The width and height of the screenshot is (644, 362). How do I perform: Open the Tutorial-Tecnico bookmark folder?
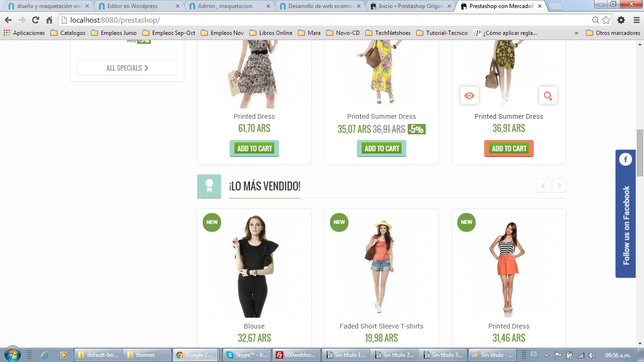click(x=442, y=33)
